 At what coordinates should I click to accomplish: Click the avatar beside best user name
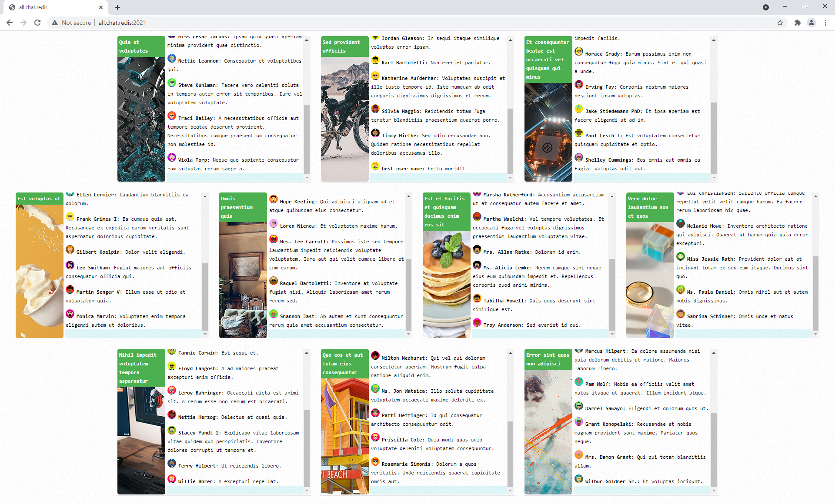tap(375, 166)
